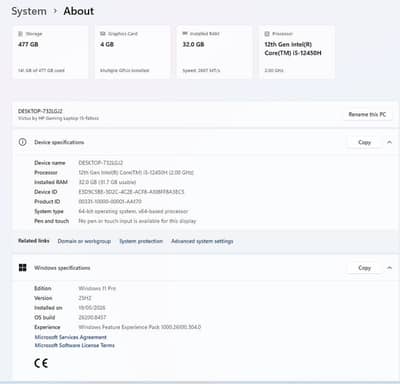This screenshot has width=400, height=384.
Task: Copy the Device specifications
Action: point(364,142)
